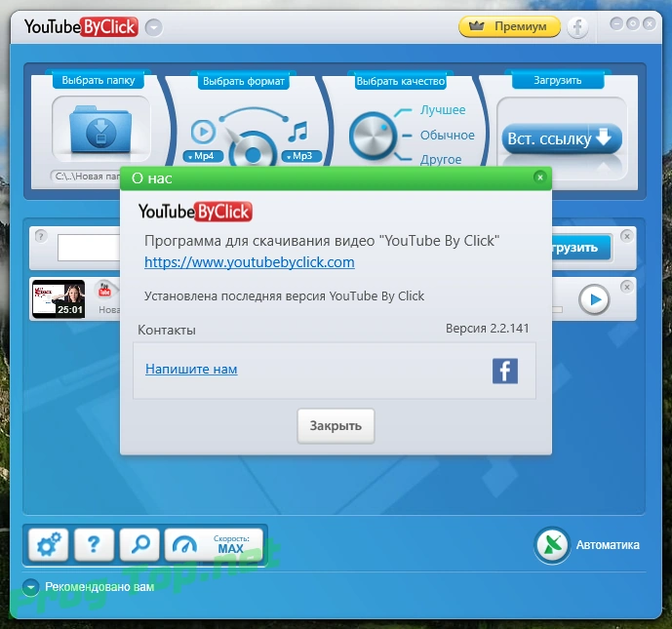The height and width of the screenshot is (629, 672).
Task: Play the downloaded 25:01 video
Action: click(594, 299)
